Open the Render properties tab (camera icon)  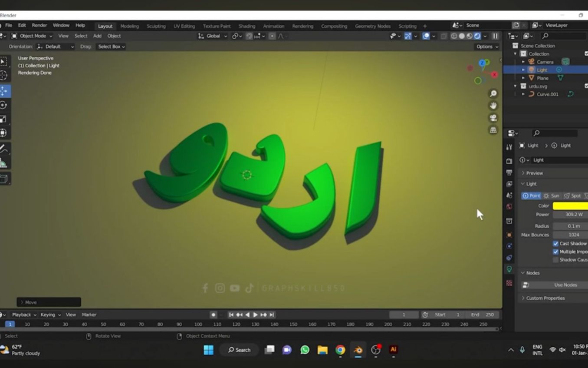pyautogui.click(x=509, y=160)
